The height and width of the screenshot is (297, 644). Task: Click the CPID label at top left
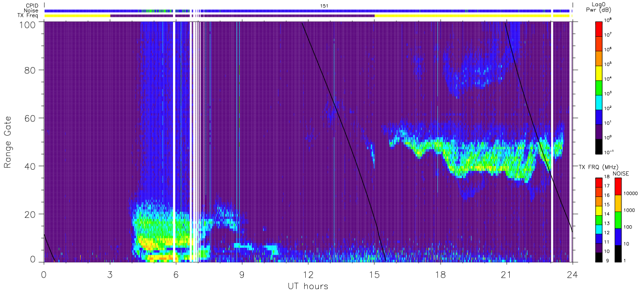pyautogui.click(x=33, y=5)
